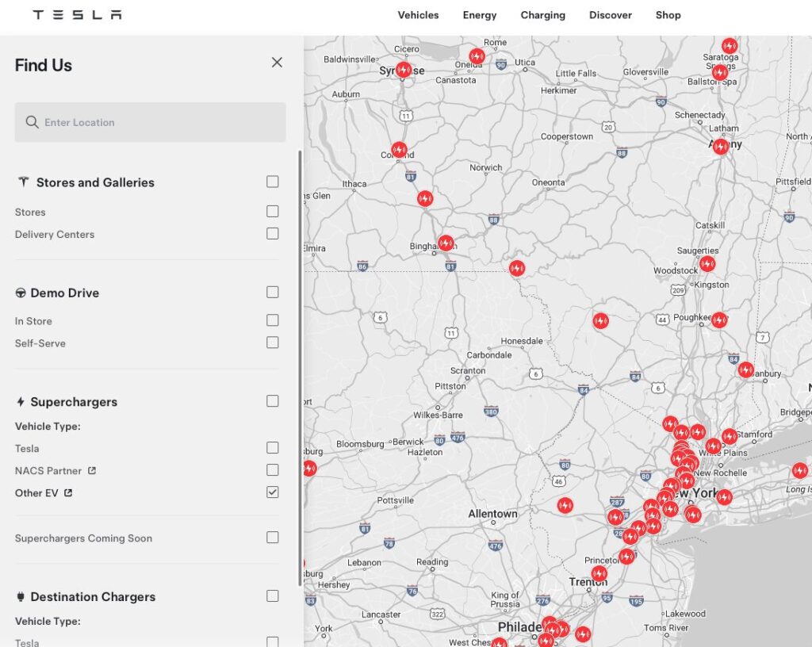Open the Energy menu
This screenshot has height=647, width=812.
(x=480, y=15)
